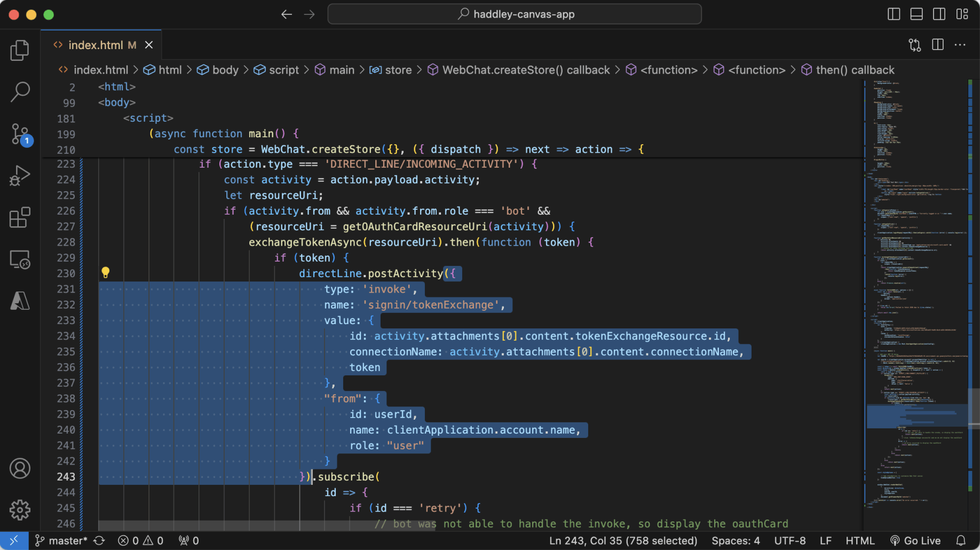This screenshot has width=980, height=550.
Task: Click the 'script' breadcrumb item
Action: [x=283, y=70]
